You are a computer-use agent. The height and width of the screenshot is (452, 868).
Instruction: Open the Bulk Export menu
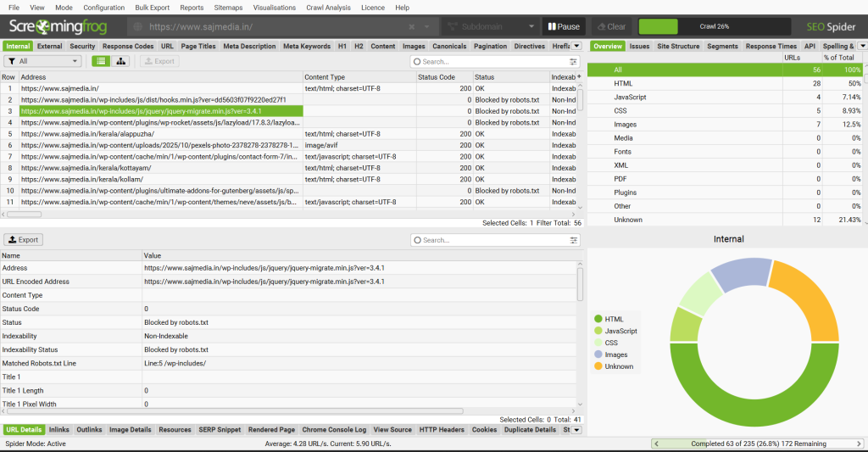(x=153, y=7)
